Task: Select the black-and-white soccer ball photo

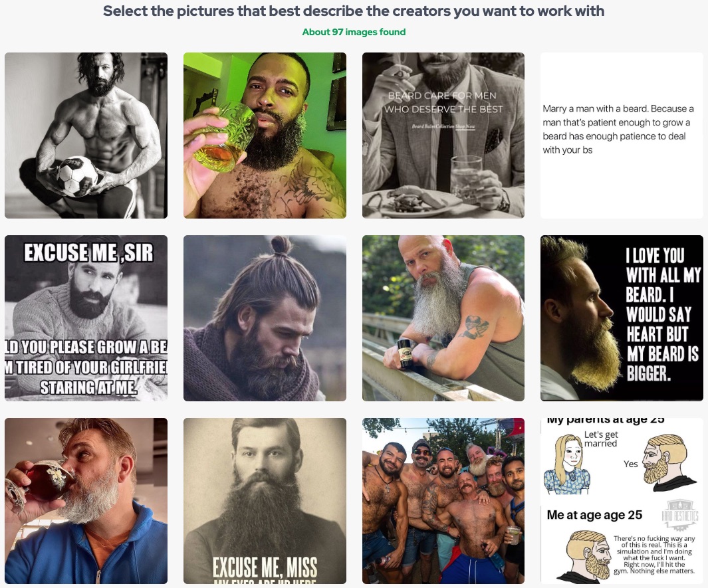Action: pos(86,136)
